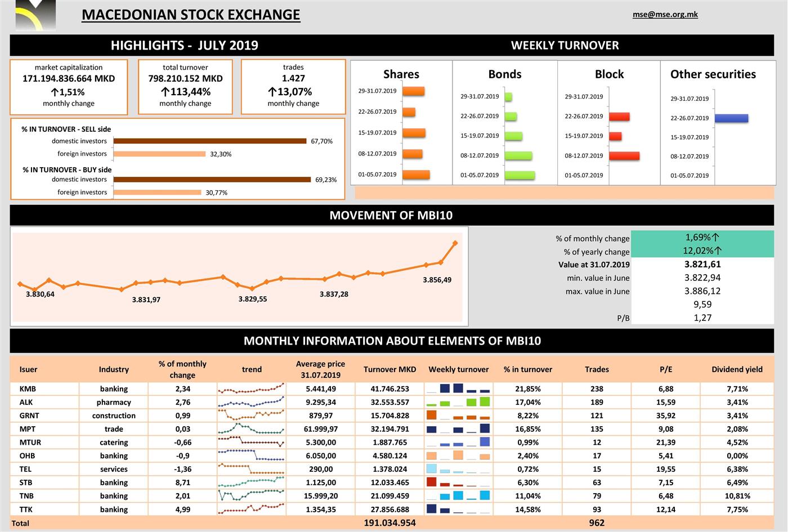
Task: Click the Block 08-12.07.2019 red bar
Action: pyautogui.click(x=624, y=156)
